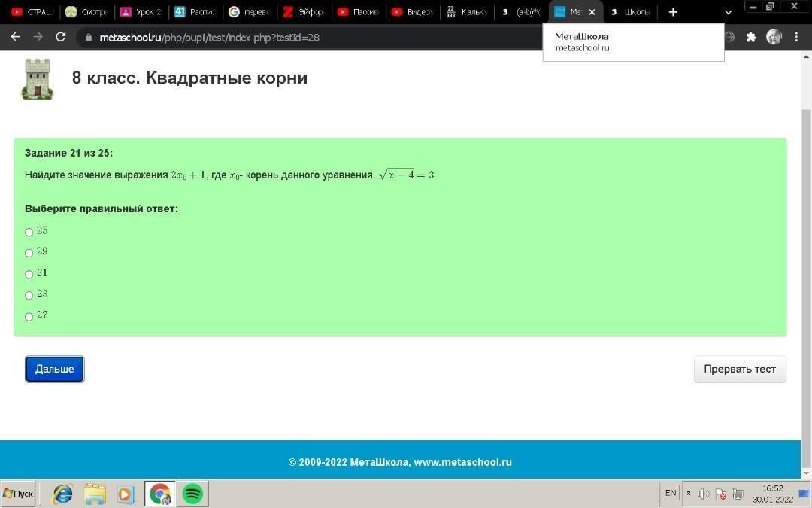The width and height of the screenshot is (812, 508).
Task: Switch to the Видеоу YouTube tab
Action: click(x=413, y=12)
